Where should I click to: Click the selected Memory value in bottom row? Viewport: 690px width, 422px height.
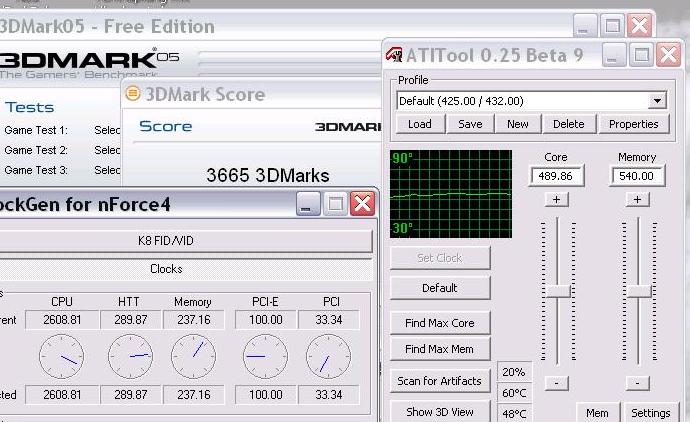point(194,395)
